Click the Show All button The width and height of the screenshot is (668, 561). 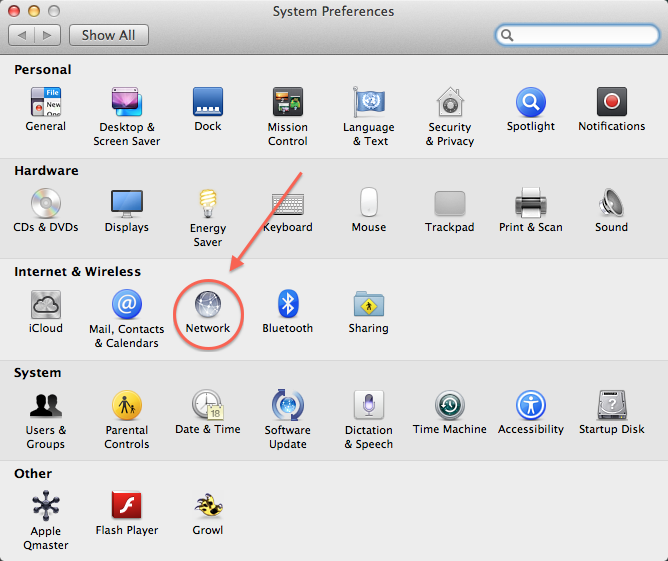109,35
